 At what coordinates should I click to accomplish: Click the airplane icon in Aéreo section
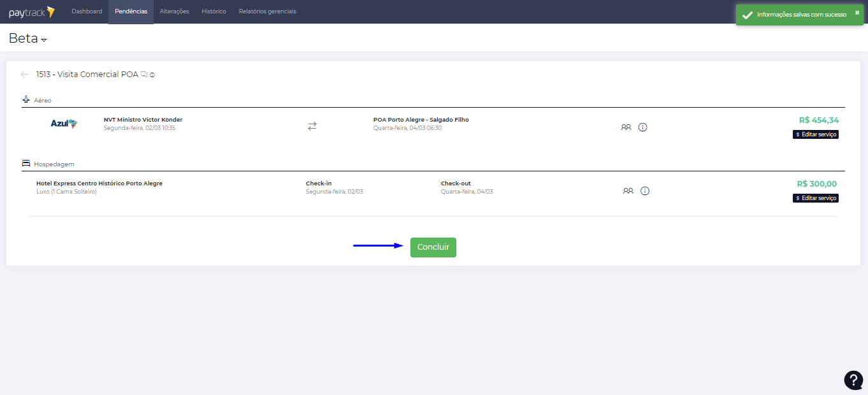coord(26,100)
